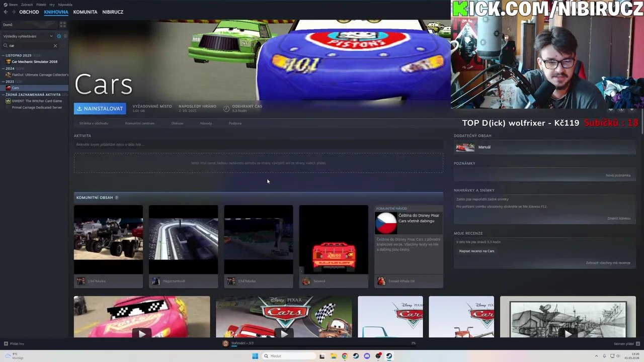Click the Odehraný čas clock icon
Viewport: 644px width, 362px height.
click(226, 108)
